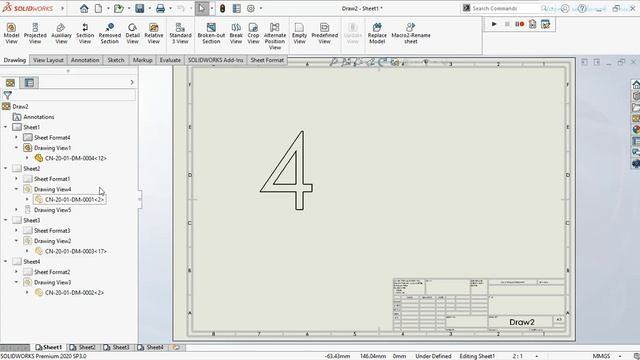
Task: Open the Auxiliary View tool
Action: tap(61, 33)
